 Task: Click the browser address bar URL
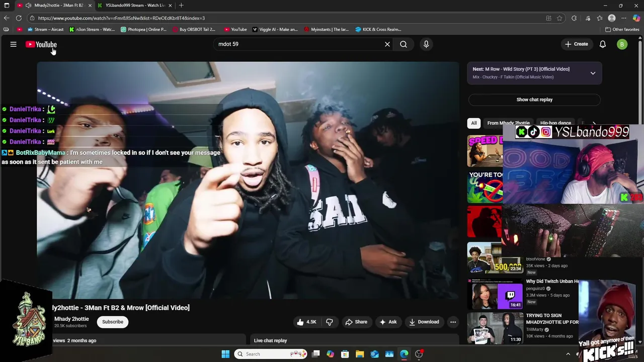[x=121, y=18]
